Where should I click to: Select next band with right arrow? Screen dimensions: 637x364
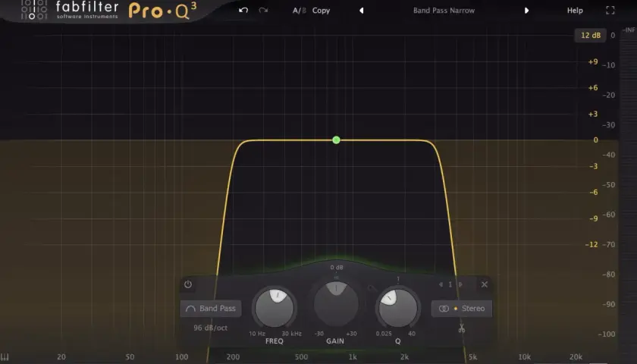(460, 284)
